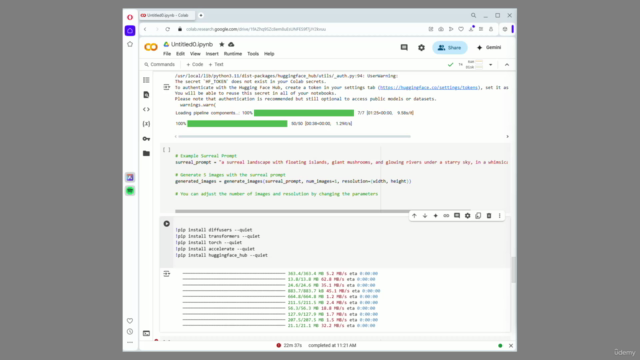Open the Files folder panel
The width and height of the screenshot is (640, 360).
point(146,153)
